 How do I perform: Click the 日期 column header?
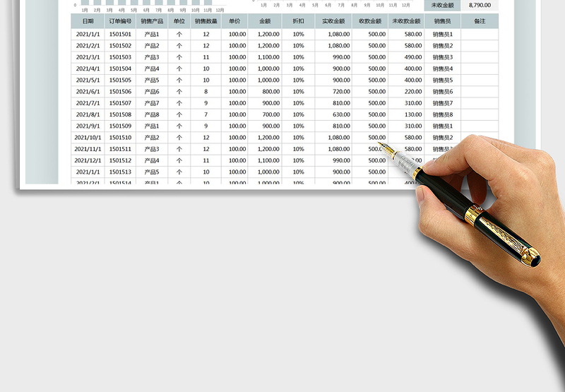[x=88, y=22]
